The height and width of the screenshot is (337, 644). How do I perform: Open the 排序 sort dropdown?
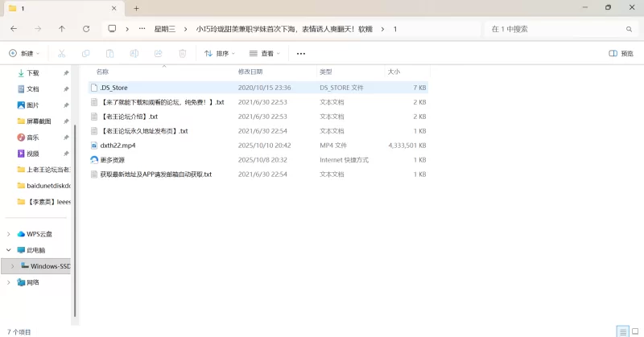(x=220, y=54)
